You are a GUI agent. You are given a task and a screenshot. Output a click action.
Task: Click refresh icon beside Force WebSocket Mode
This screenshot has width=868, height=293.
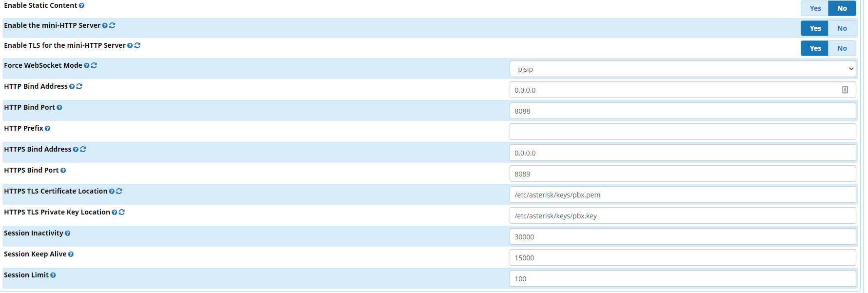click(x=94, y=65)
